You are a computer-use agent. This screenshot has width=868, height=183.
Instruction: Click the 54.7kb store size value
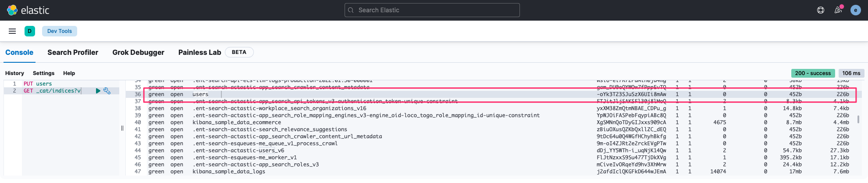point(792,151)
